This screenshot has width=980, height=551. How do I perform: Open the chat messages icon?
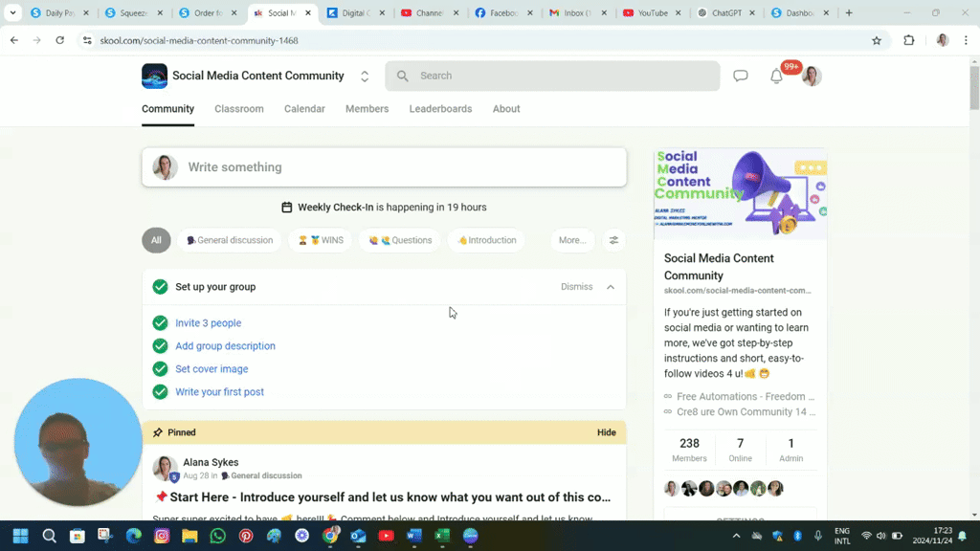[741, 76]
